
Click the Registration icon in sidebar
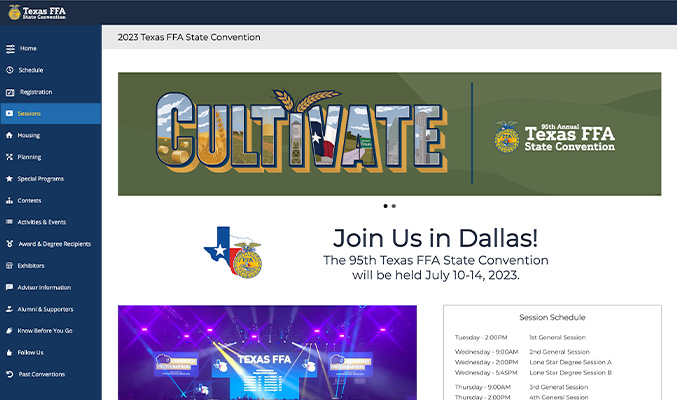click(x=9, y=92)
